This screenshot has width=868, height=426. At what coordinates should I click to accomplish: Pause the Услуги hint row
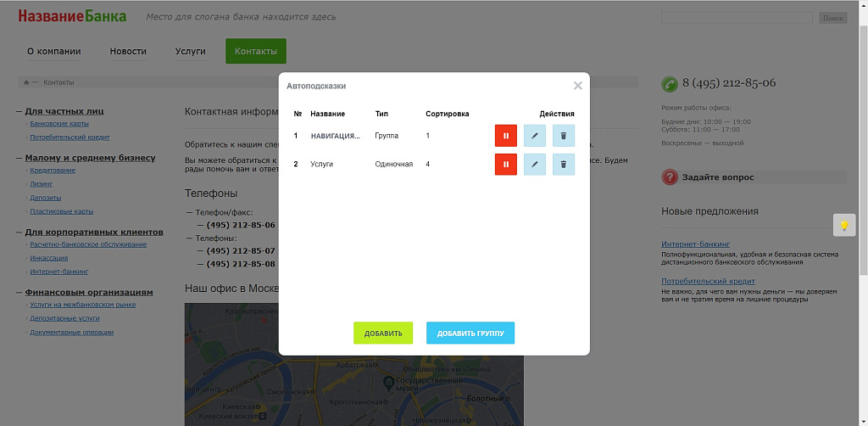point(505,164)
